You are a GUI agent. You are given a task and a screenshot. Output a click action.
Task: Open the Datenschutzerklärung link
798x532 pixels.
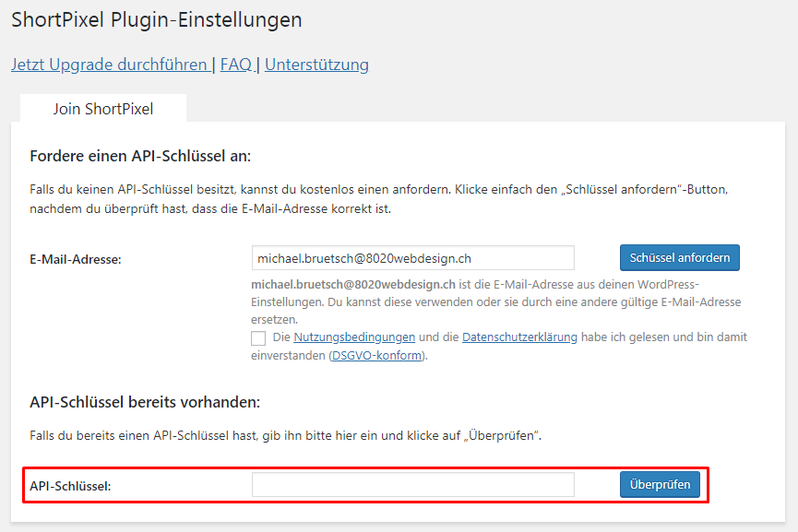519,337
